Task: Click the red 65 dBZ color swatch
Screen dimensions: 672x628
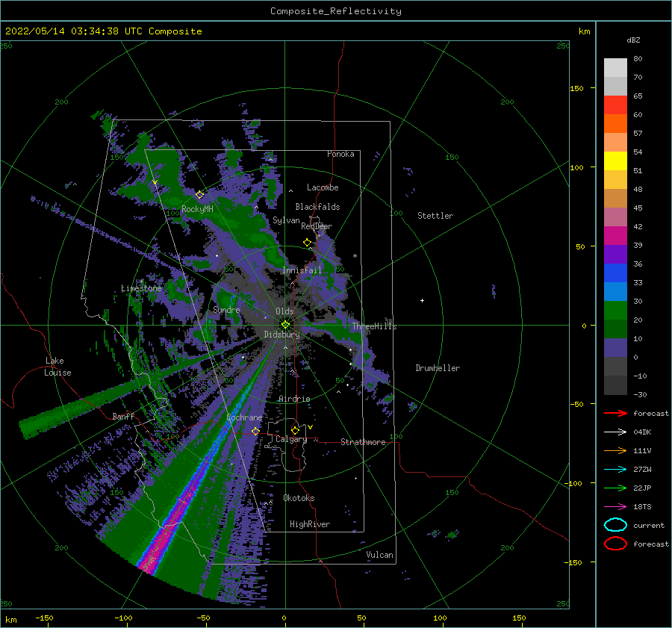Action: pos(615,105)
